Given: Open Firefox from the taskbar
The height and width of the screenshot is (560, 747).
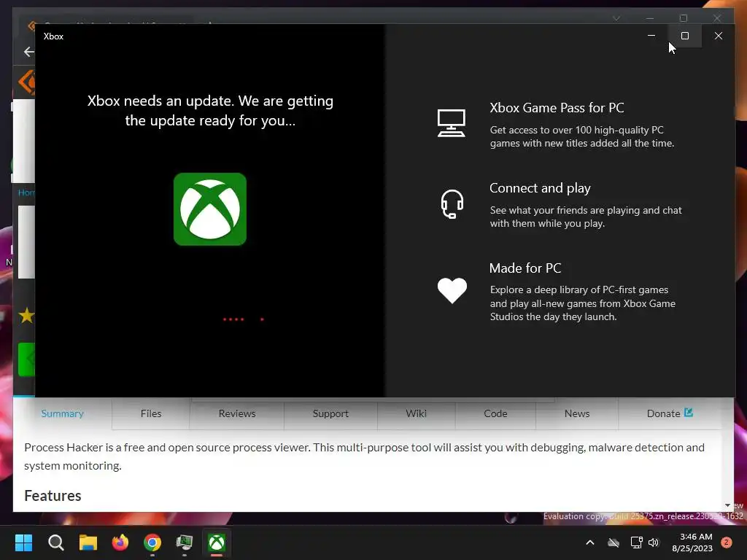Looking at the screenshot, I should click(120, 542).
